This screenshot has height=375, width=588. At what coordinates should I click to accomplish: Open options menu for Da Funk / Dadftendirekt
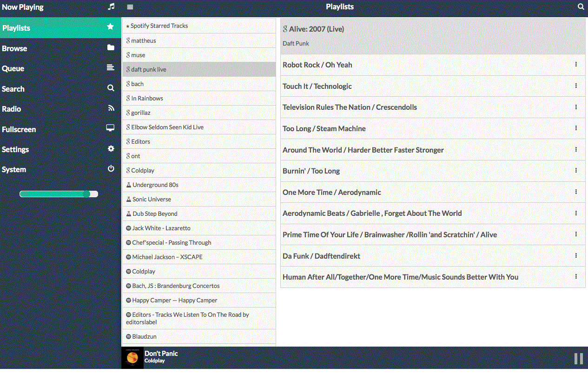coord(576,256)
